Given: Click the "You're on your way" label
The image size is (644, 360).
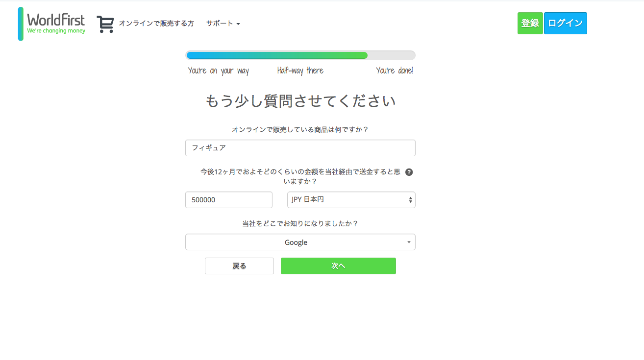Looking at the screenshot, I should coord(219,71).
